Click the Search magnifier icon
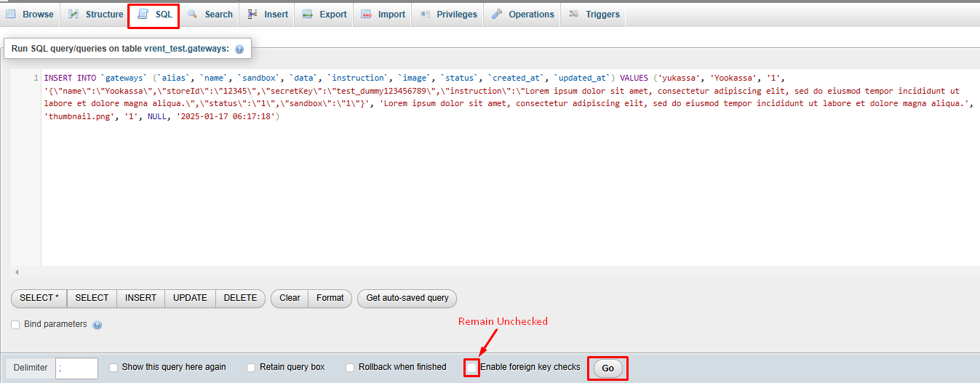 pyautogui.click(x=193, y=14)
